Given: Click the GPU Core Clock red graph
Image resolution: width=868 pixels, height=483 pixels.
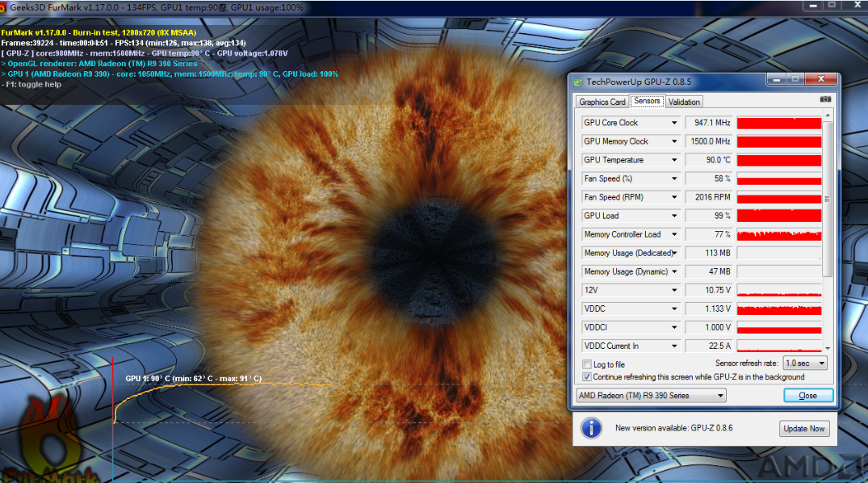Looking at the screenshot, I should click(x=779, y=123).
